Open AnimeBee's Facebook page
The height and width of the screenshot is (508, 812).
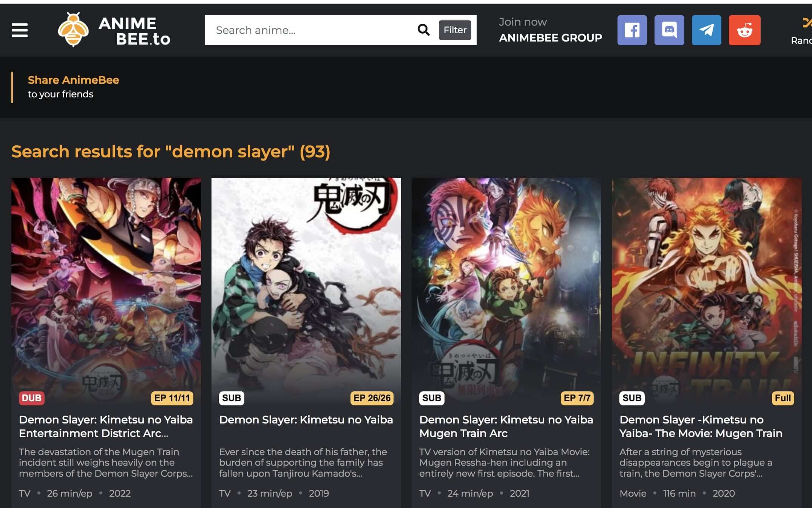[632, 30]
